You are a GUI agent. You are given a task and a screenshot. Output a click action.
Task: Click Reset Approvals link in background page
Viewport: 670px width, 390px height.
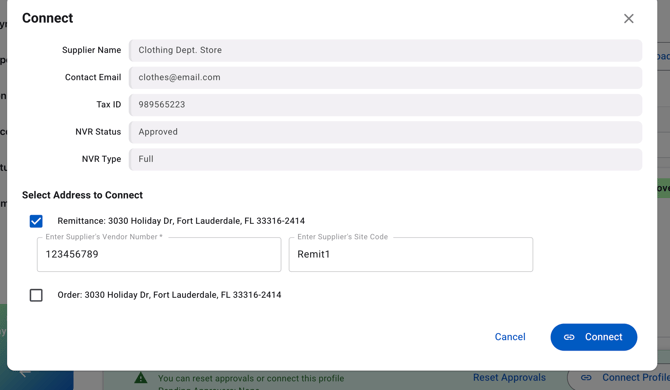509,378
